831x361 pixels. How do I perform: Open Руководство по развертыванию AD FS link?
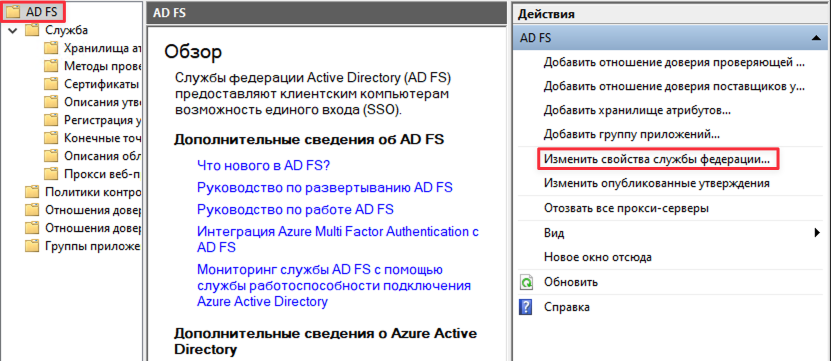325,187
